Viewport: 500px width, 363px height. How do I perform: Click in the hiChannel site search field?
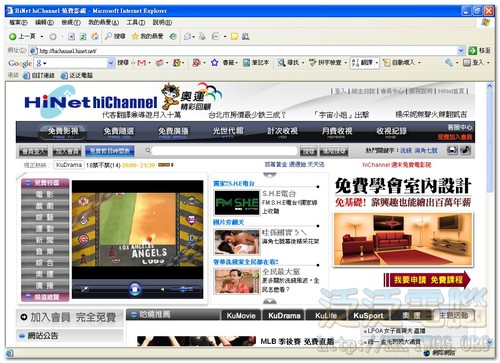(x=224, y=151)
